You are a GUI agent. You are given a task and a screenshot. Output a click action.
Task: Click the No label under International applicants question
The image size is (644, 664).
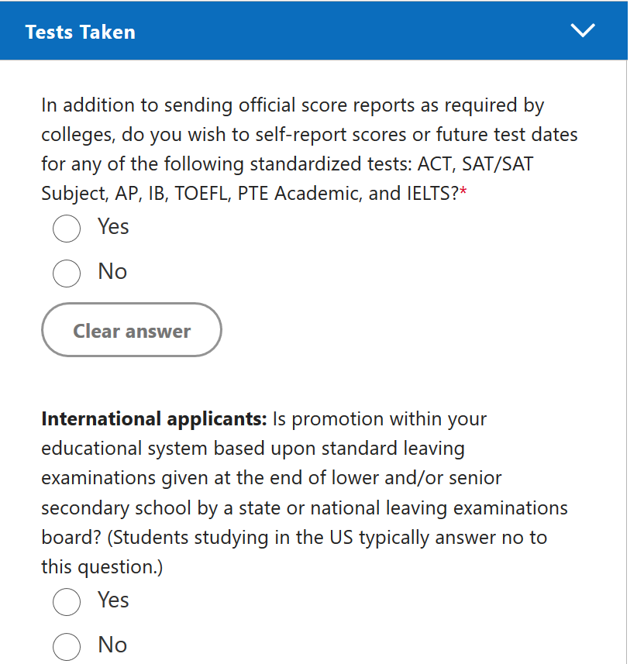[x=112, y=645]
